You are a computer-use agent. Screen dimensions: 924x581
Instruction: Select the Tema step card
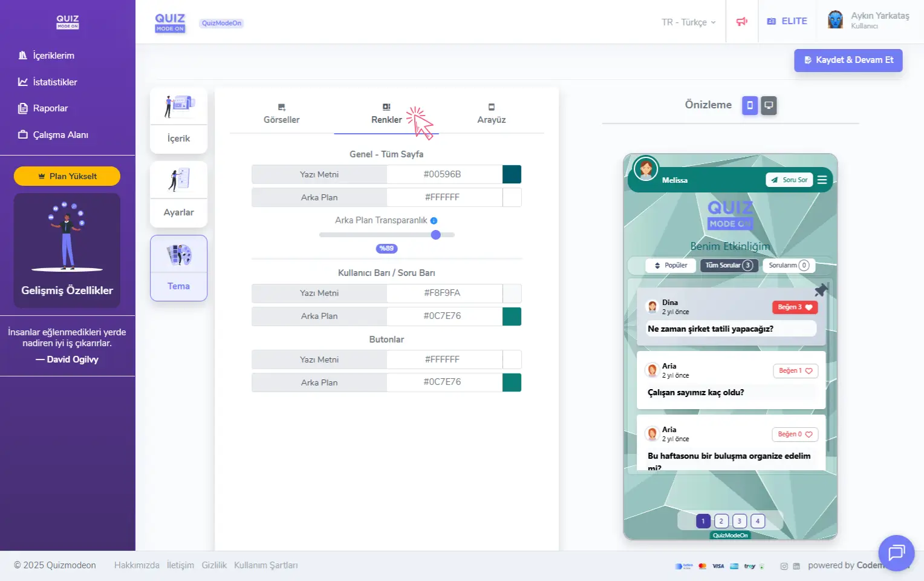tap(178, 268)
